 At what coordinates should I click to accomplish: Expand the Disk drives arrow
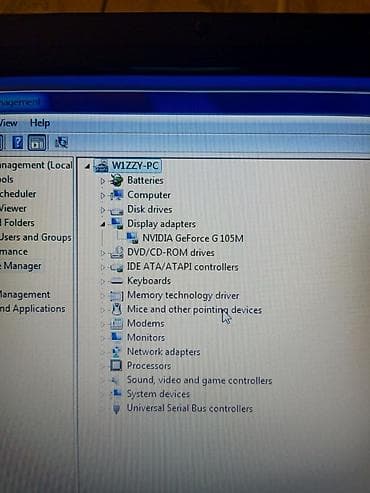[103, 210]
